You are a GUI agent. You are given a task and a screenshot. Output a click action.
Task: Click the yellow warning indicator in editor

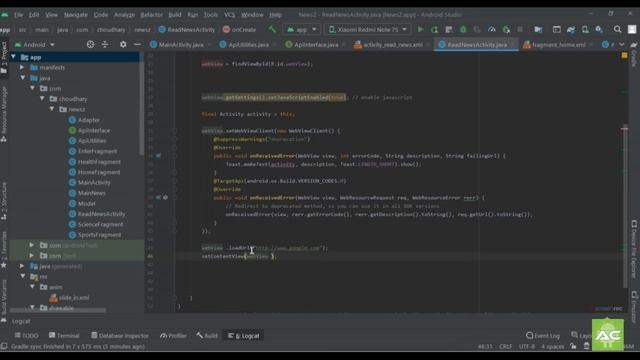click(x=624, y=55)
